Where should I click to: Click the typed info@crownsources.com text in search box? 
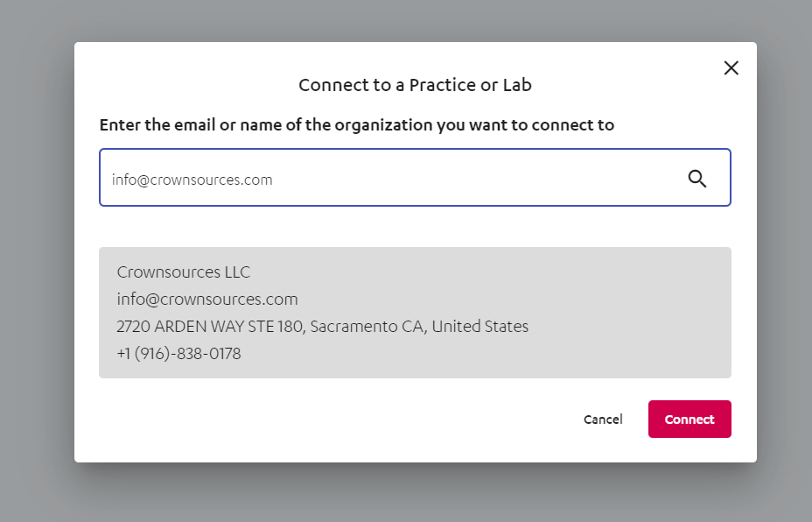pyautogui.click(x=192, y=180)
